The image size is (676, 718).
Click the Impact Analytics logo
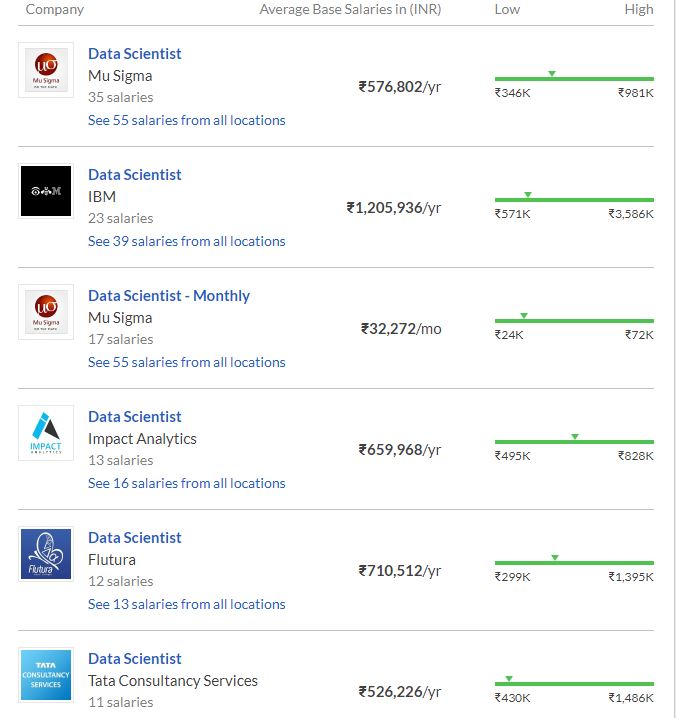tap(46, 433)
